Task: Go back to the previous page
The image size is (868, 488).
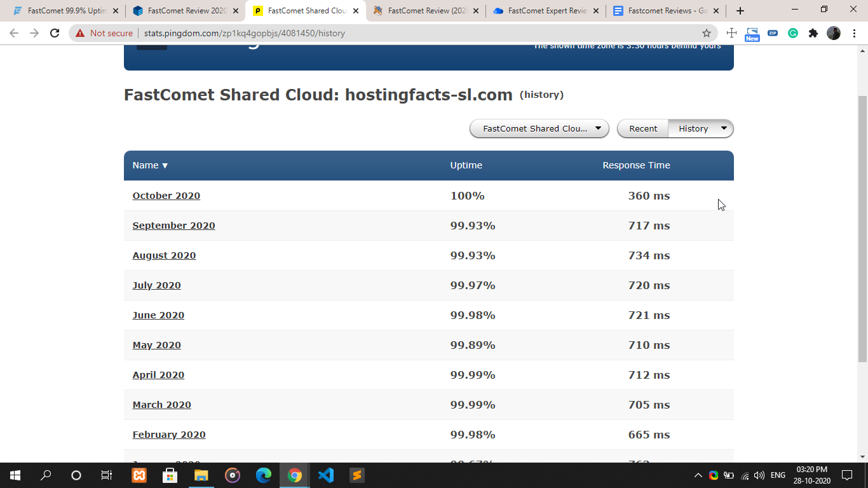Action: (x=14, y=33)
